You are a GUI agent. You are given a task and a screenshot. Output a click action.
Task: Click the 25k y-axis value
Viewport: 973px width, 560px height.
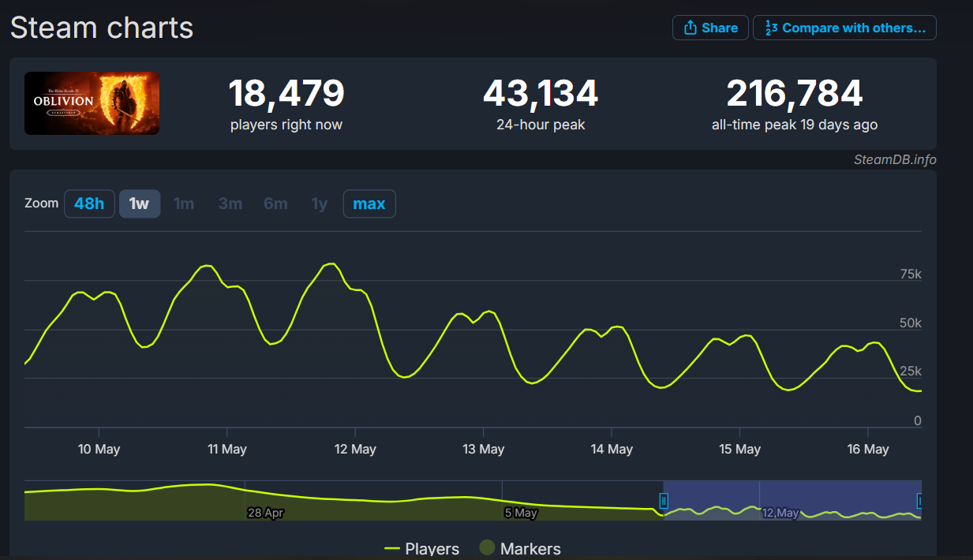tap(911, 371)
